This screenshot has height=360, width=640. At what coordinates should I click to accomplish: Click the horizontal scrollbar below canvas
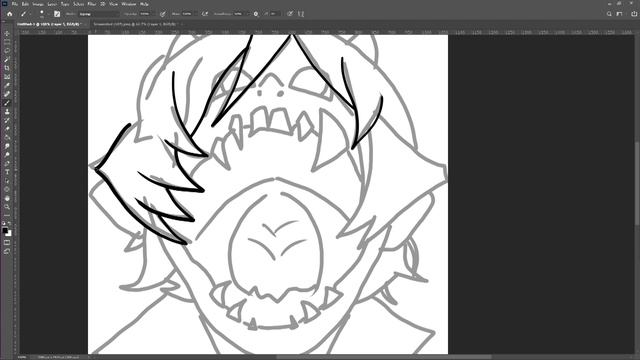point(384,357)
